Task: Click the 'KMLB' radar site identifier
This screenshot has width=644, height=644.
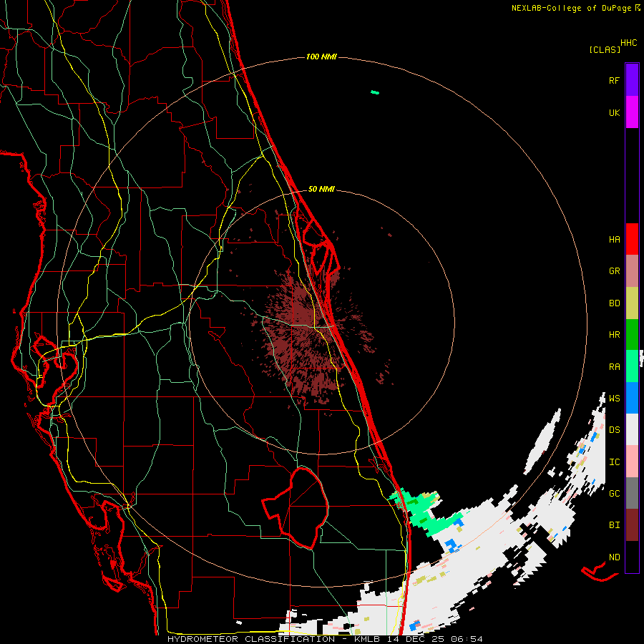Action: click(x=367, y=639)
